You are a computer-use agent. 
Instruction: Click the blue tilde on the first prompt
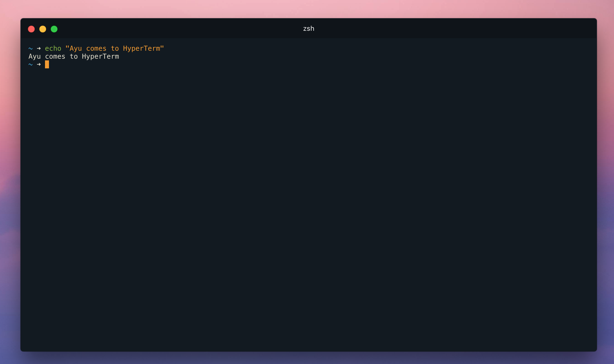(x=30, y=48)
